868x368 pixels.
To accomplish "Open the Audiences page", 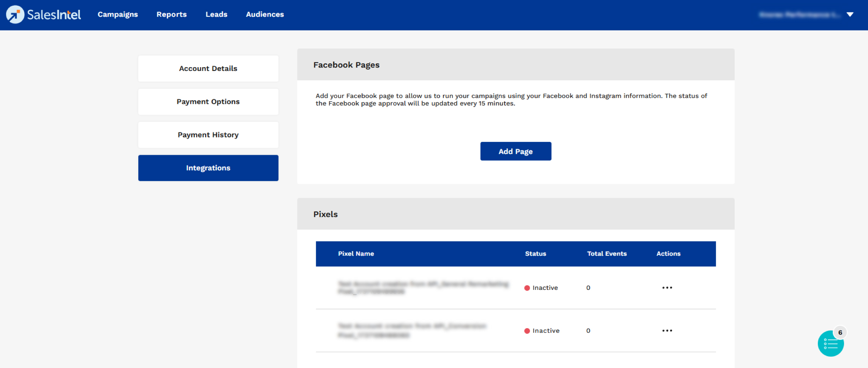I will tap(264, 14).
